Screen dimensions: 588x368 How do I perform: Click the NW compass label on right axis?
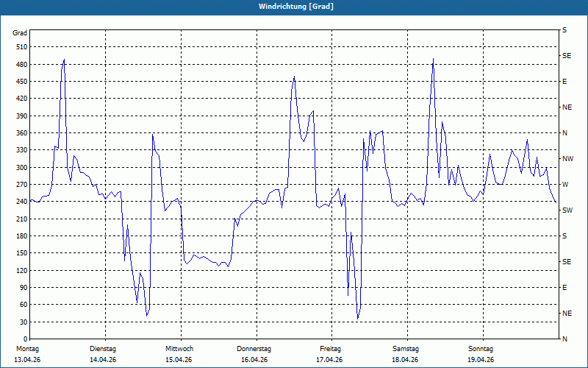point(567,159)
